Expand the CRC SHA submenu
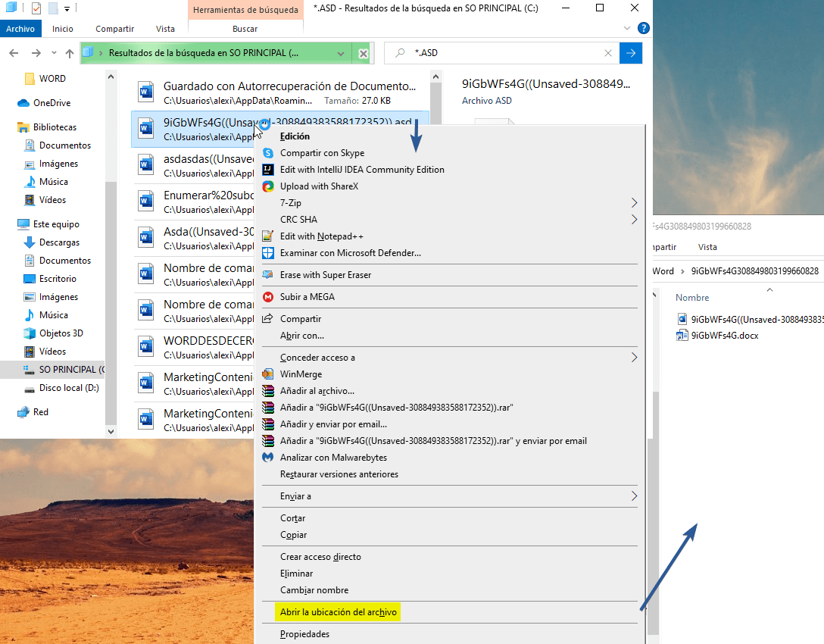 coord(634,220)
